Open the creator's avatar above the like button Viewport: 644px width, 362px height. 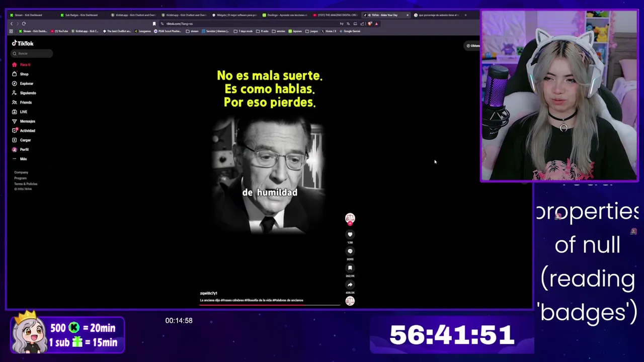(x=350, y=218)
